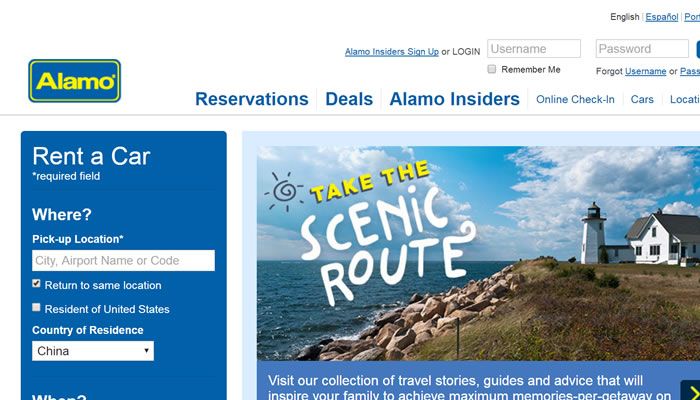Go to Online Check-In
This screenshot has height=400, width=700.
pos(575,99)
